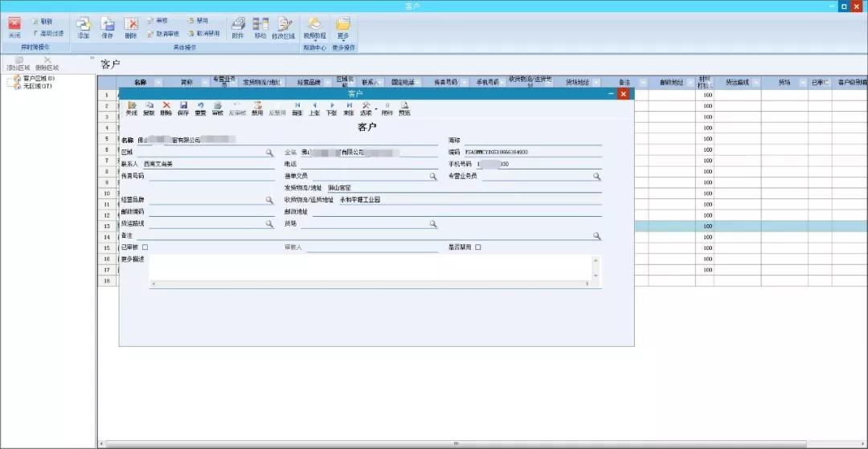Screen dimensions: 868x449
Task: Click 取消审核 in the main ribbon
Action: click(162, 34)
